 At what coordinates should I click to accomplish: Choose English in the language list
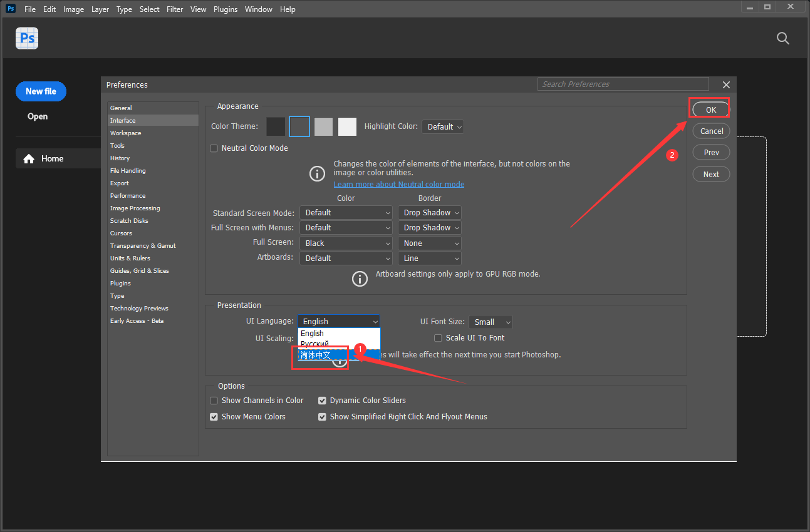pyautogui.click(x=338, y=334)
